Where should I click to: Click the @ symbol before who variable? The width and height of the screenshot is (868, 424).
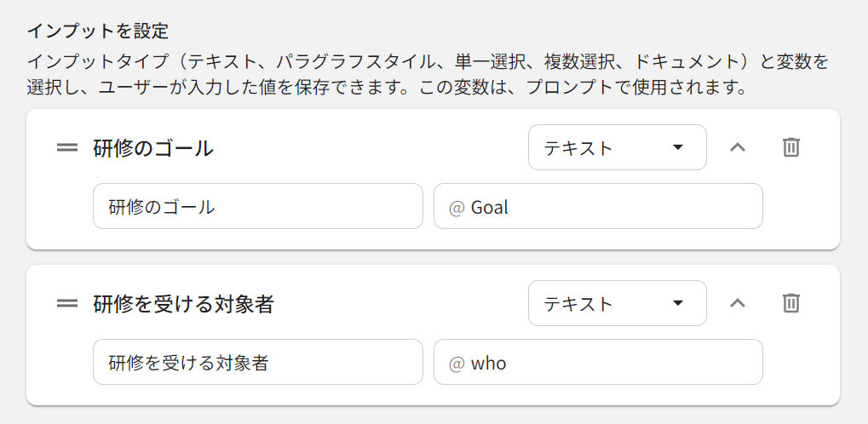[x=456, y=364]
